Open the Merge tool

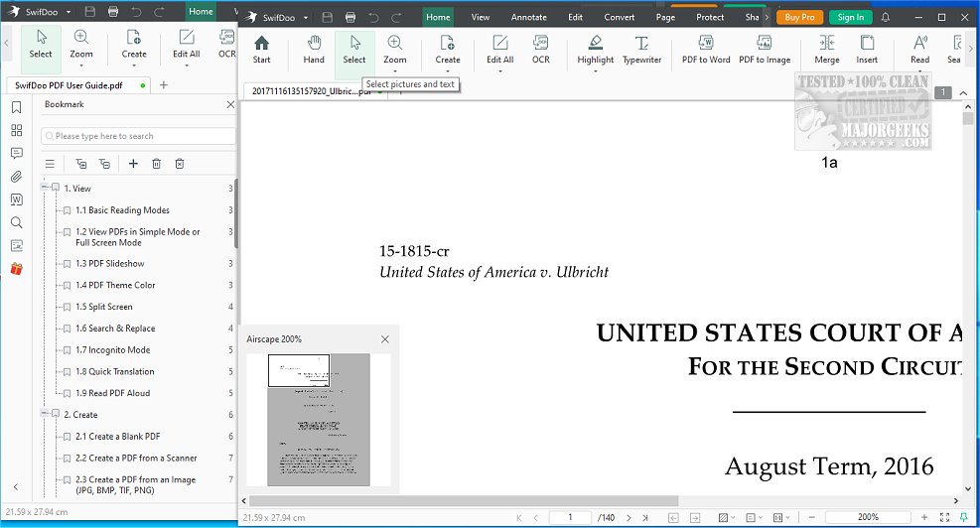click(827, 50)
